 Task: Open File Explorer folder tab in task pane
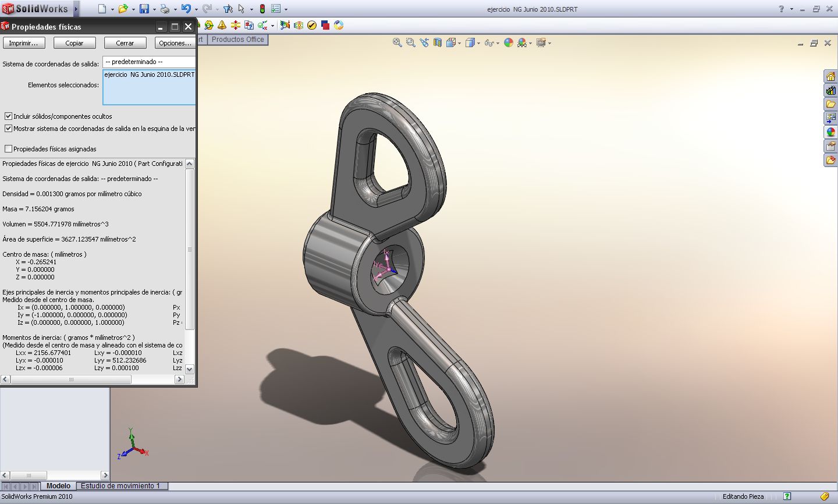click(831, 104)
